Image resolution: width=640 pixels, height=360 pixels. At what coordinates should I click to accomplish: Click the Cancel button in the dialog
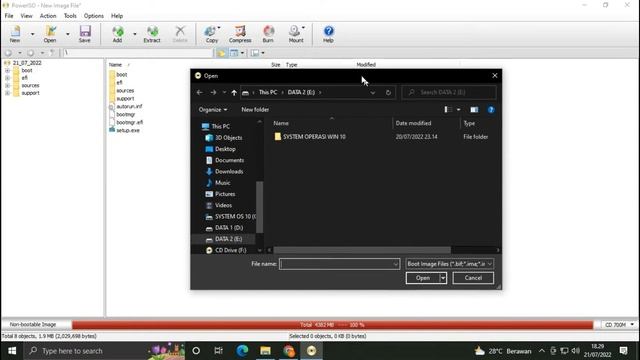[473, 278]
